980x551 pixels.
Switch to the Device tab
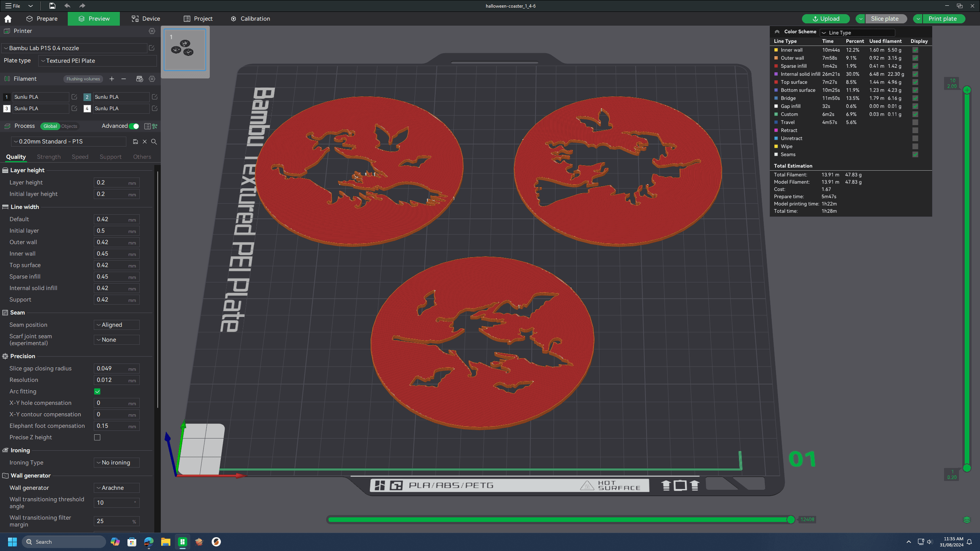(x=146, y=19)
